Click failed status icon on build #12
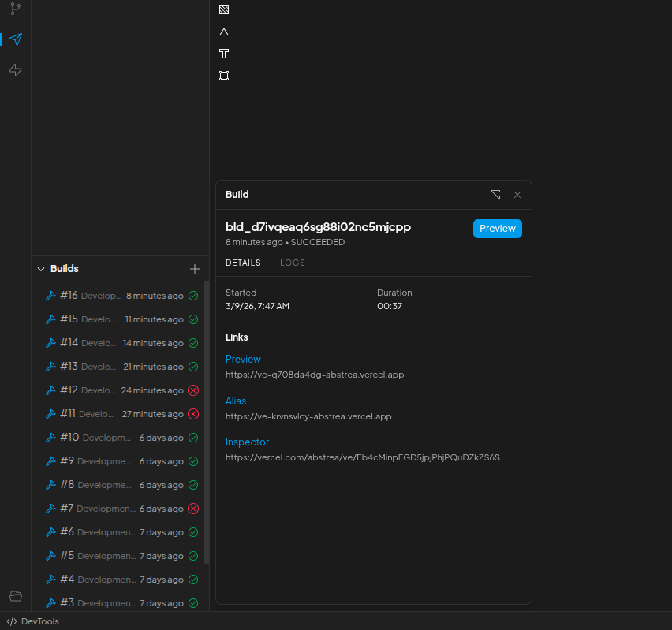672x630 pixels. (193, 390)
